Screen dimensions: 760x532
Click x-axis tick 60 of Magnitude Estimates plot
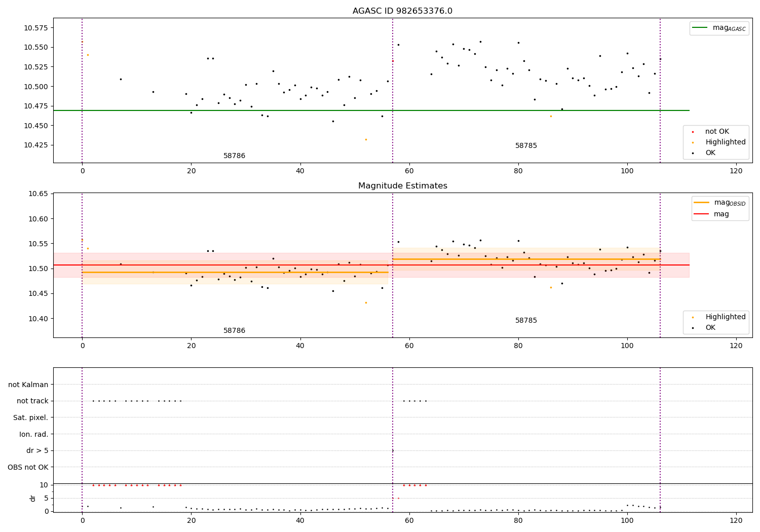click(409, 346)
